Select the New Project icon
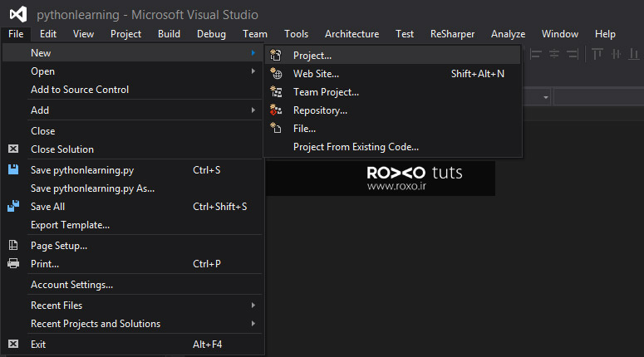644x357 pixels. [276, 55]
